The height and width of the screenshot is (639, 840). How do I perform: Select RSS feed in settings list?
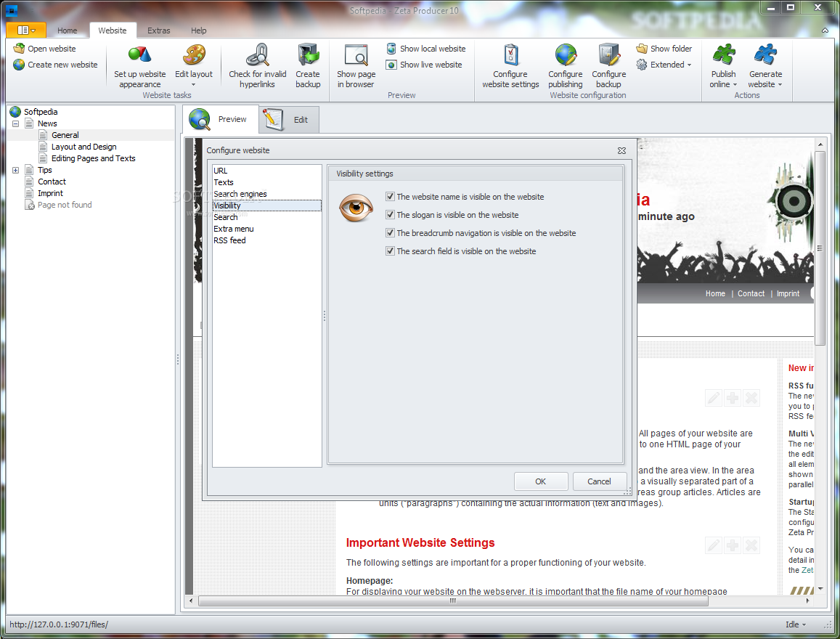(266, 240)
